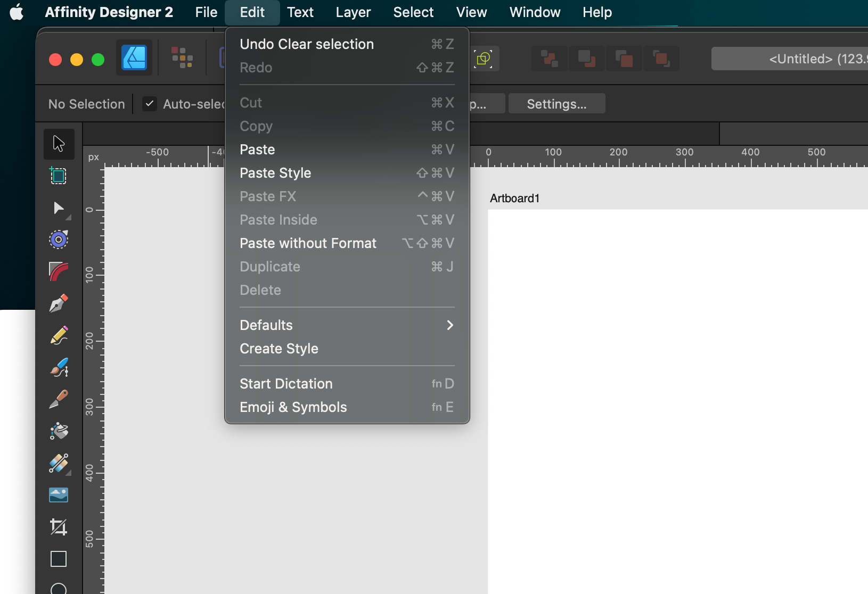Image resolution: width=868 pixels, height=594 pixels.
Task: Select the Rectangle shape tool
Action: pyautogui.click(x=59, y=559)
